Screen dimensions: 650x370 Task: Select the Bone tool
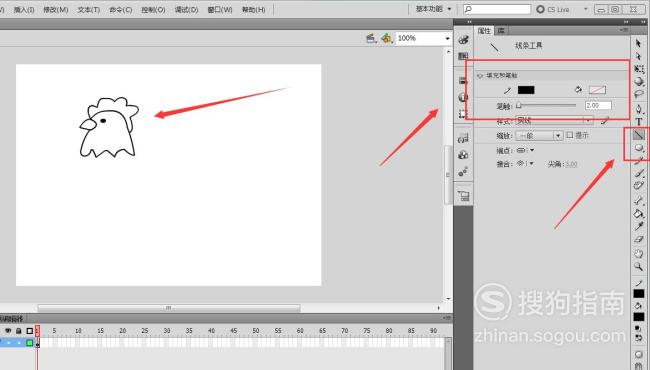tap(639, 201)
